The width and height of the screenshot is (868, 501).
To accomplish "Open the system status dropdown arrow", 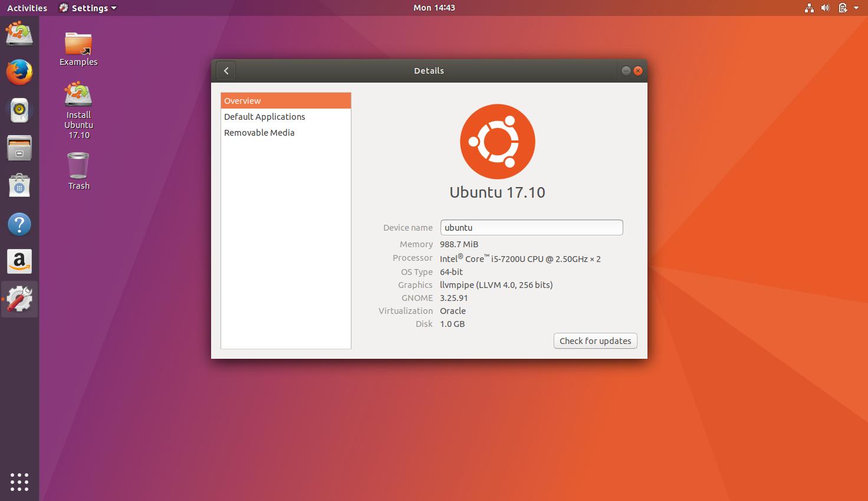I will pos(856,8).
